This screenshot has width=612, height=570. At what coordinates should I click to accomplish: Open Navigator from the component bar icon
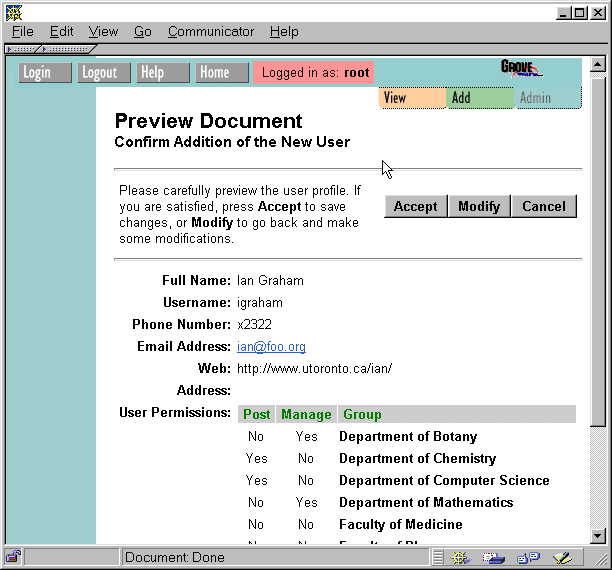(460, 557)
